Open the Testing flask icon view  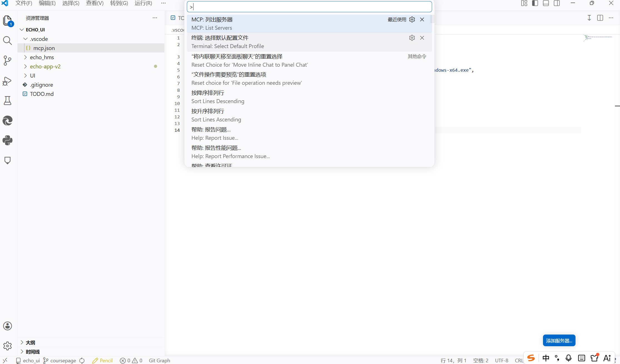click(8, 101)
